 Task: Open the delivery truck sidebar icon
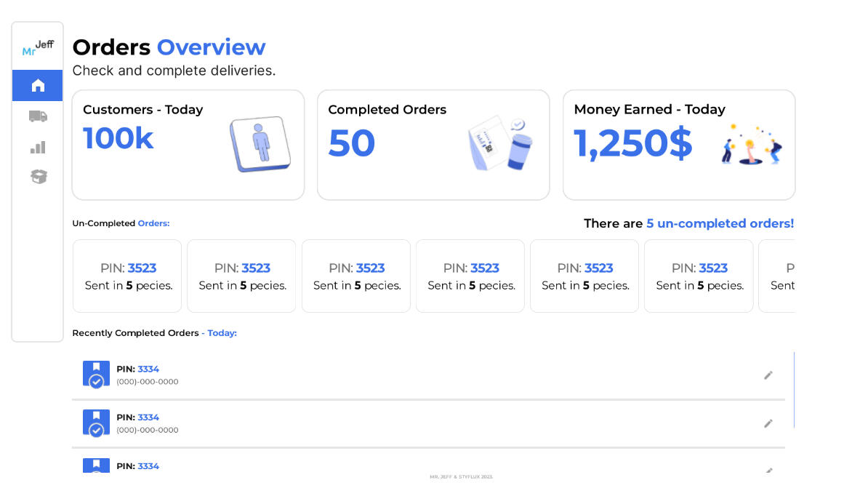(38, 116)
